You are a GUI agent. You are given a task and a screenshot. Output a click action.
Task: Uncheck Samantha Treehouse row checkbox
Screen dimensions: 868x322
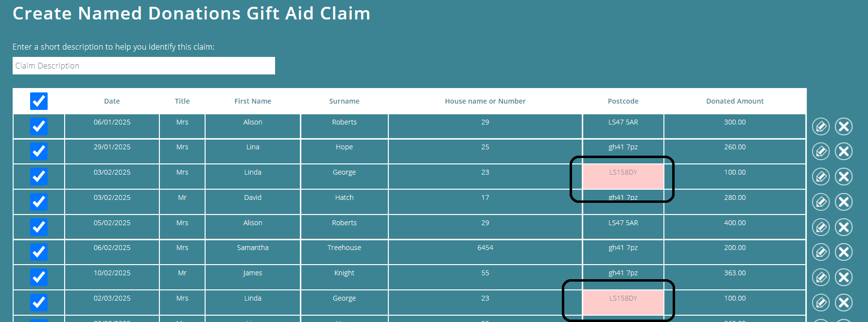(39, 252)
